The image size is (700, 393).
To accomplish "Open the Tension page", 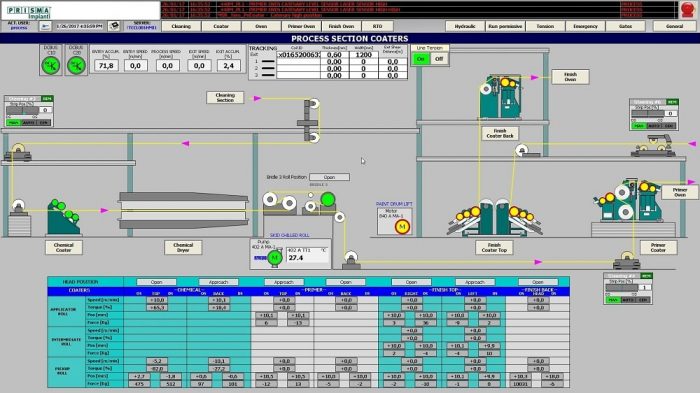I will pyautogui.click(x=545, y=26).
